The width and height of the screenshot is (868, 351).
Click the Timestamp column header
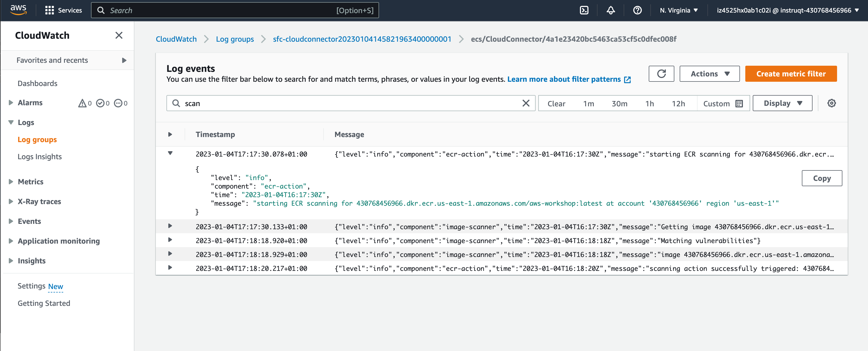click(x=215, y=134)
